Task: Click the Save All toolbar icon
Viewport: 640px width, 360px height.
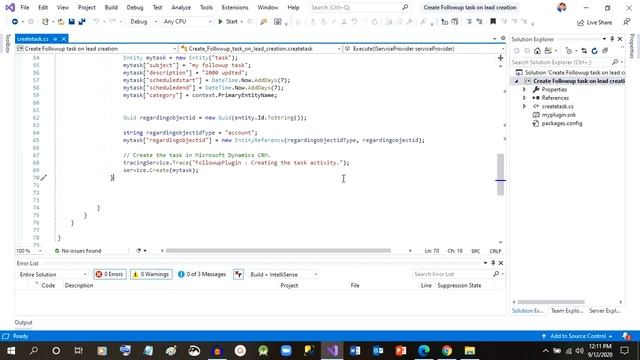Action: pyautogui.click(x=82, y=22)
